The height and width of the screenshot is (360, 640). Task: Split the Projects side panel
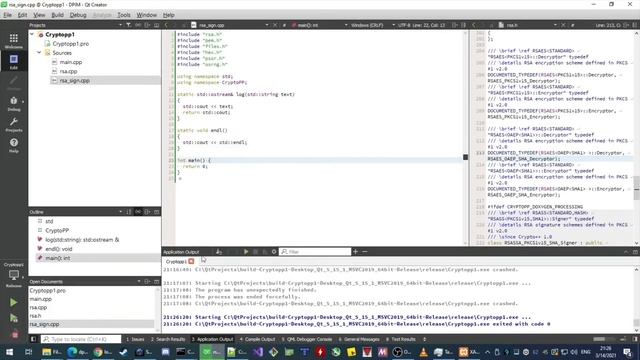click(147, 25)
